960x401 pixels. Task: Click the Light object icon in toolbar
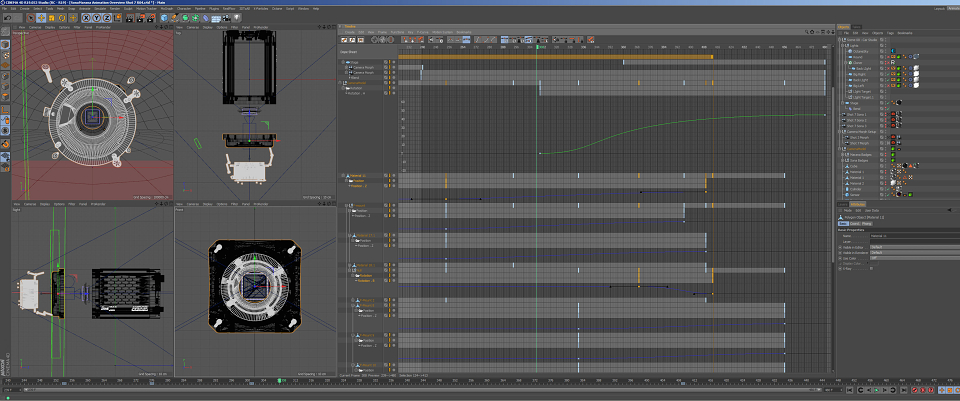point(236,18)
